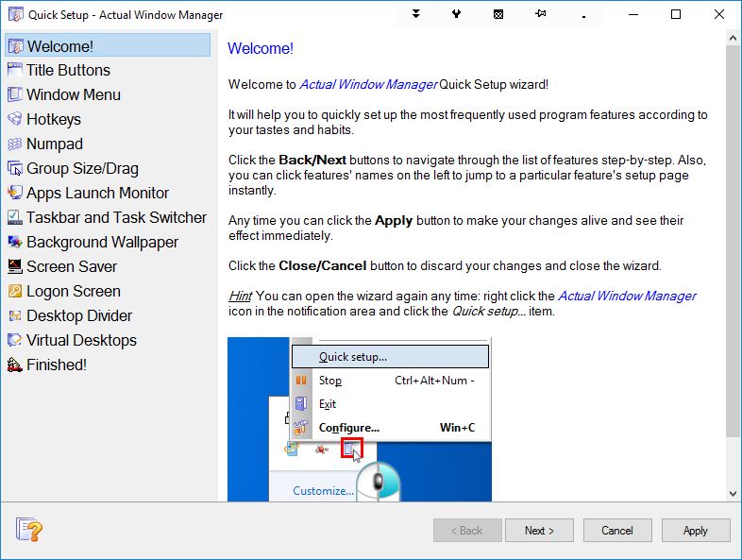Click the Finished! sidebar icon
This screenshot has height=560, width=742.
pos(15,365)
